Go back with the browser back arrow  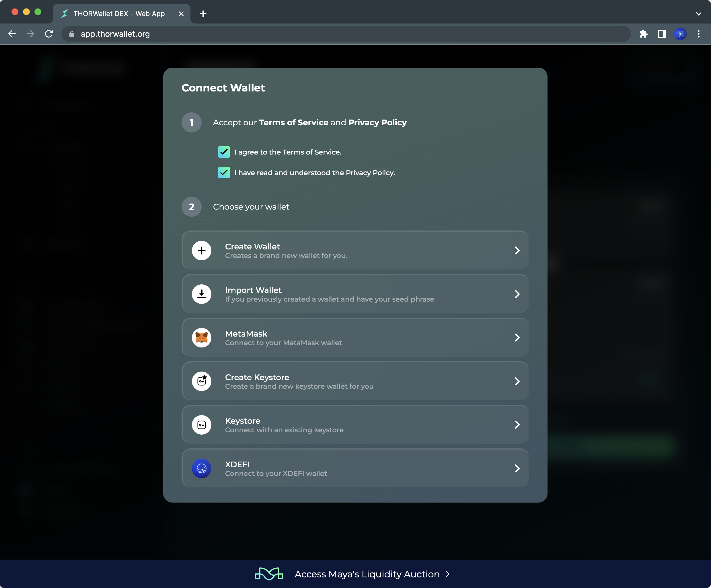click(12, 34)
